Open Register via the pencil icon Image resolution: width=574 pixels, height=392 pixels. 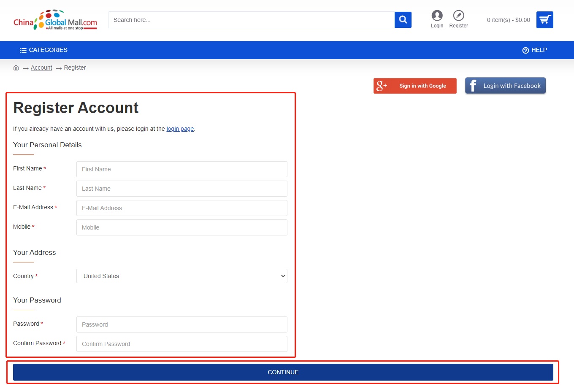click(x=458, y=19)
